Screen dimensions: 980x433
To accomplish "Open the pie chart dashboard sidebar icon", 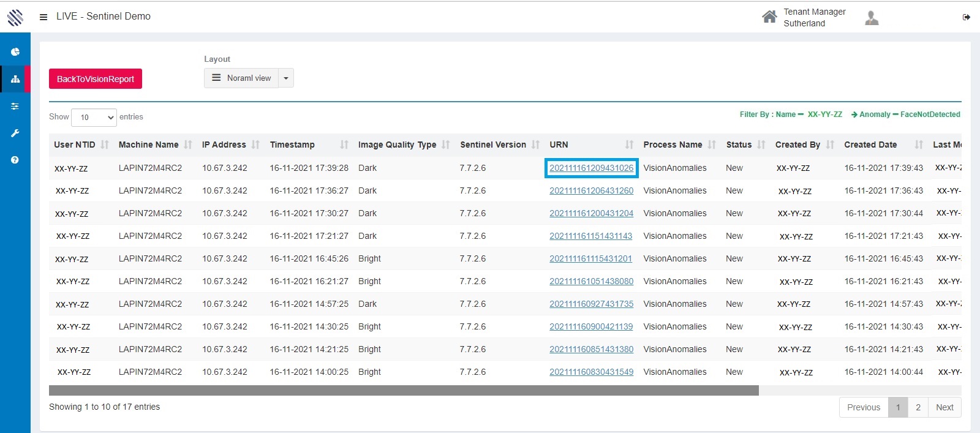I will click(x=15, y=52).
